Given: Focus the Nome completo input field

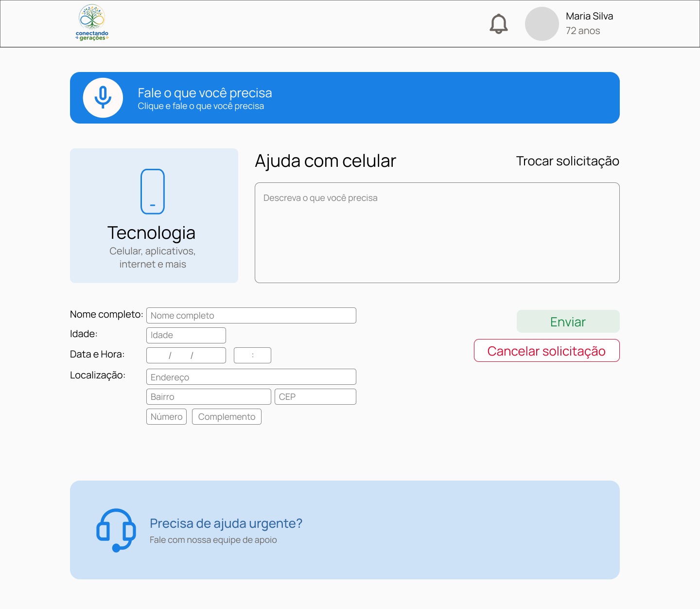Looking at the screenshot, I should pyautogui.click(x=251, y=315).
